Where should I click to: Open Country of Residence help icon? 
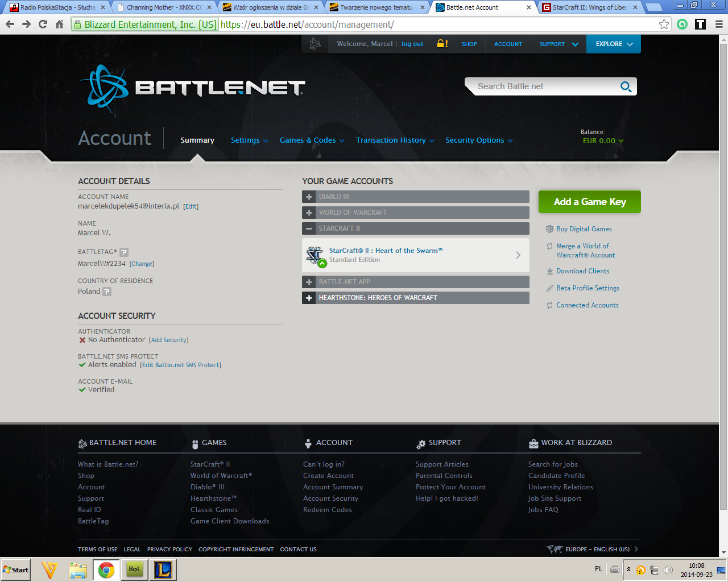click(107, 292)
